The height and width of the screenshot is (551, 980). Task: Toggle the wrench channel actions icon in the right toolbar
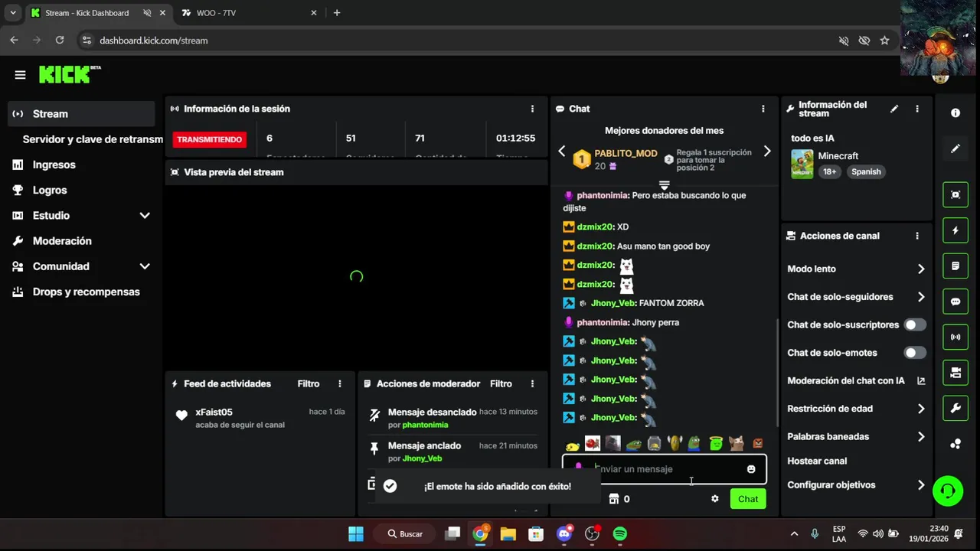click(955, 409)
